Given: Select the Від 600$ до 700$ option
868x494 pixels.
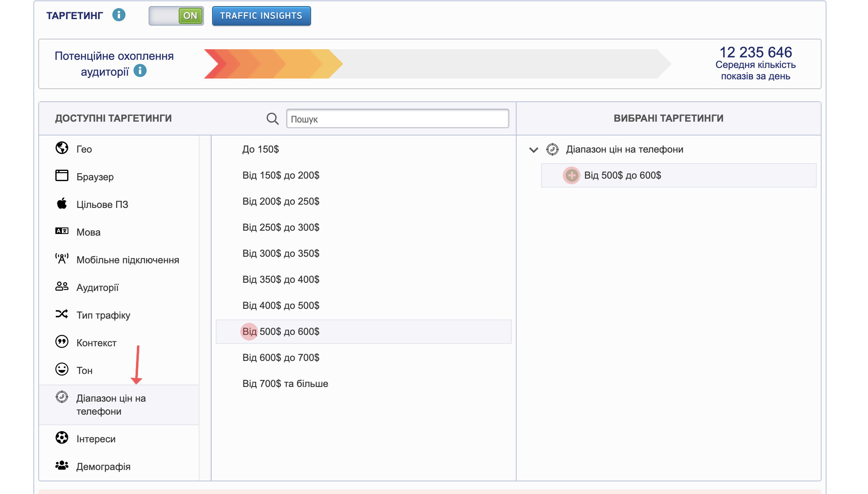Looking at the screenshot, I should [x=281, y=358].
